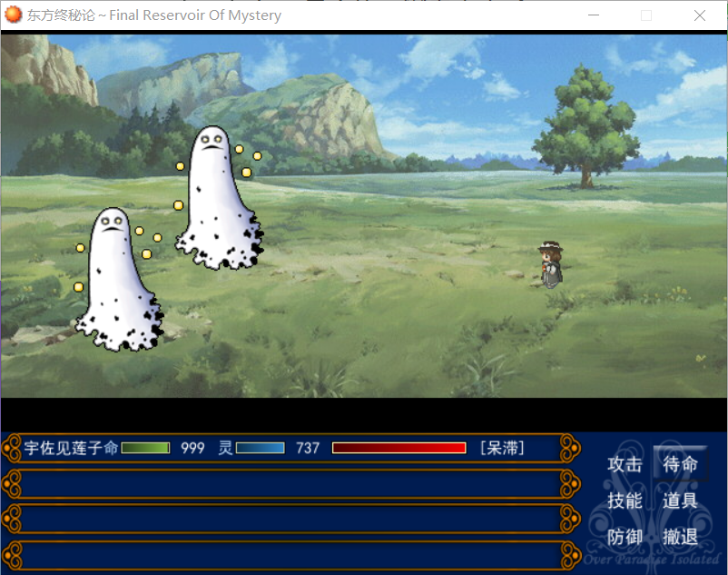The height and width of the screenshot is (575, 728).
Task: Click the red gauge bar
Action: (398, 448)
